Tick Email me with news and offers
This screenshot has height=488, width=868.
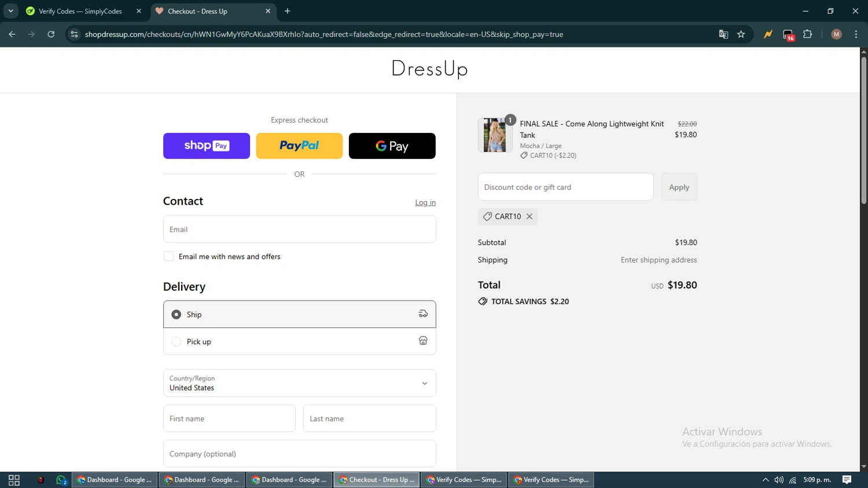(169, 256)
